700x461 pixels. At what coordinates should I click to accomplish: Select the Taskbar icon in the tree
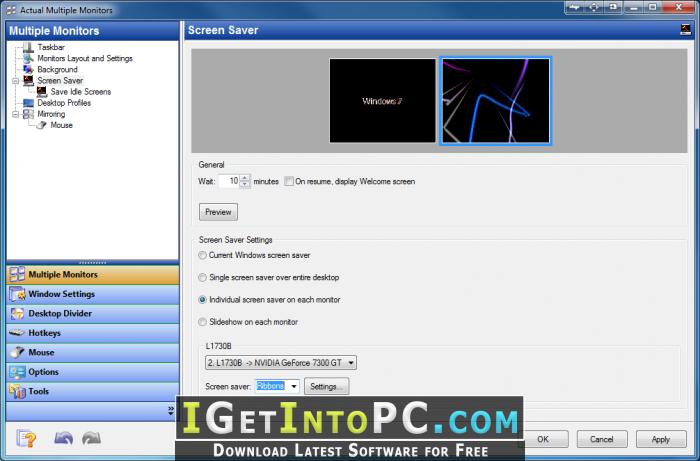(28, 47)
